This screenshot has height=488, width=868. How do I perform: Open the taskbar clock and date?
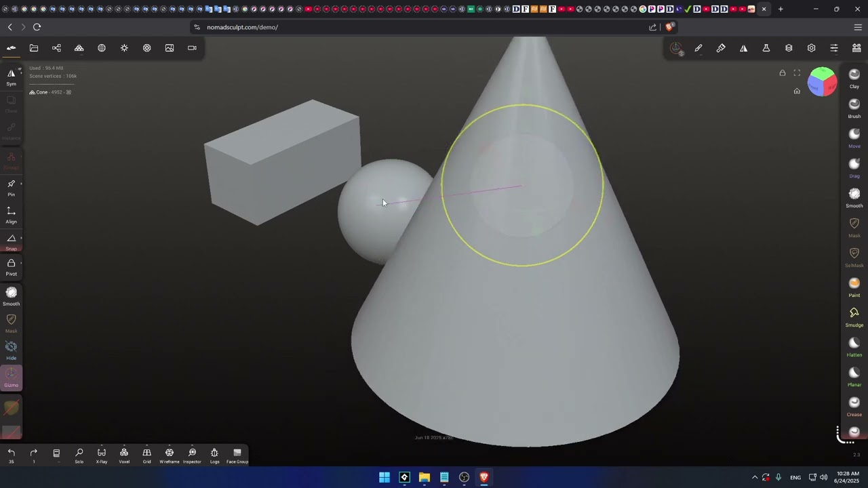click(x=848, y=477)
